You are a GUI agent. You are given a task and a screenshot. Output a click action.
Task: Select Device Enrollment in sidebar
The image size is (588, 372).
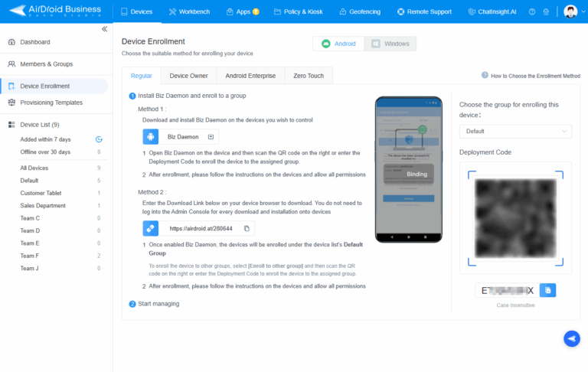[54, 86]
